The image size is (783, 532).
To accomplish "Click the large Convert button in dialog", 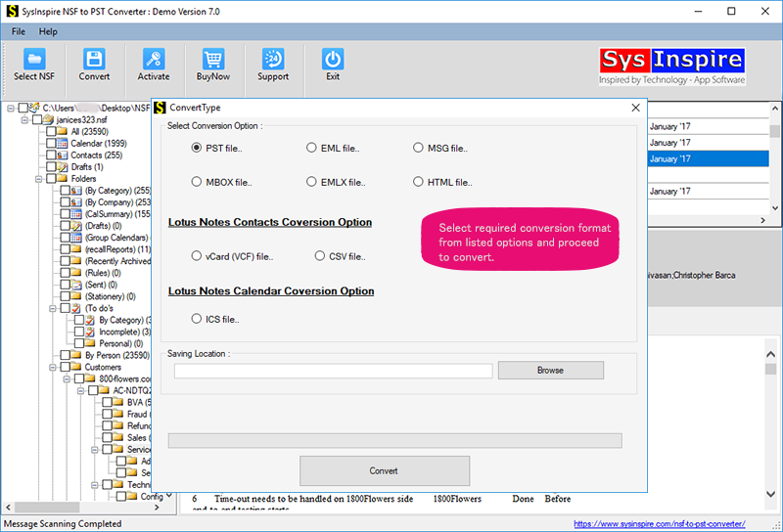I will click(x=384, y=470).
